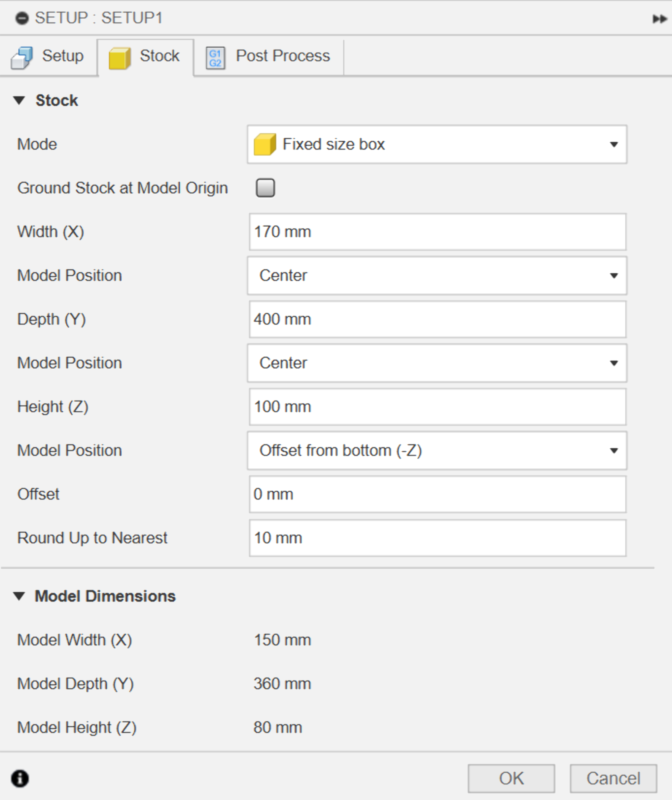Open the Width Model Position dropdown
This screenshot has width=672, height=800.
tap(437, 276)
